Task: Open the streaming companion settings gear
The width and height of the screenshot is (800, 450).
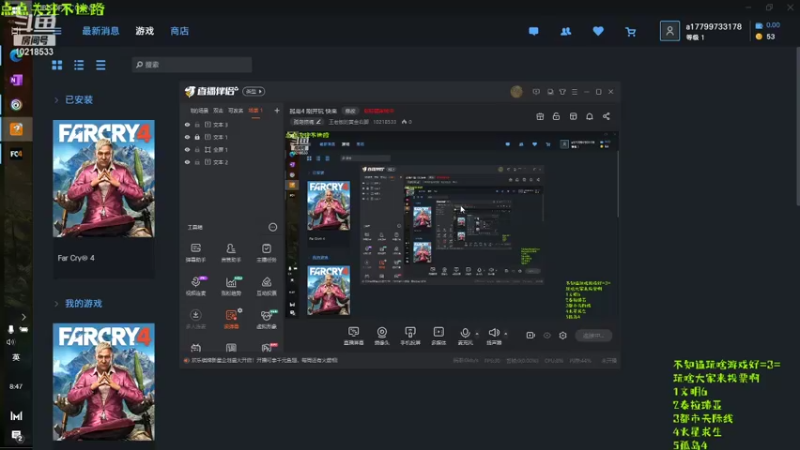Action: point(563,335)
